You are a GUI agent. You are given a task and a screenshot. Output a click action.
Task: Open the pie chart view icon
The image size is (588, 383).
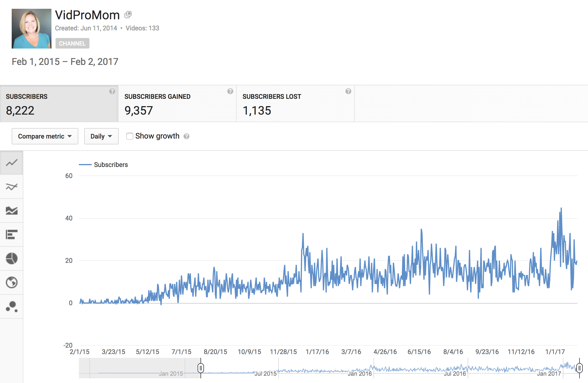pos(12,259)
